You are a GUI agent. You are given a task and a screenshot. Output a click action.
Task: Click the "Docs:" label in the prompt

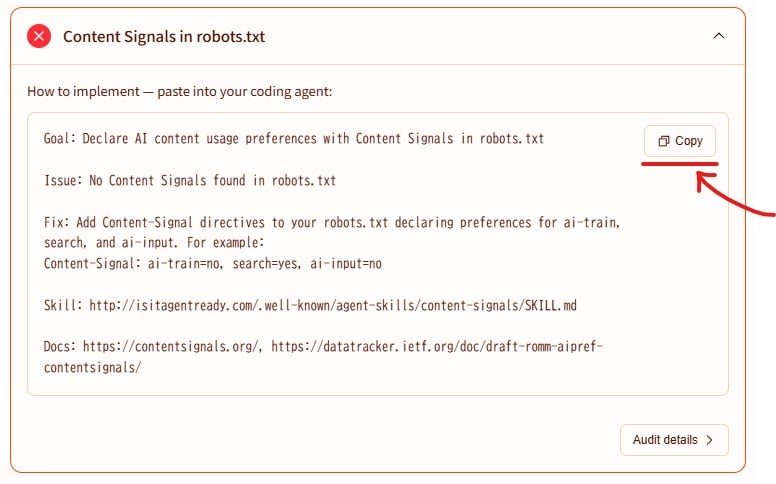(59, 347)
